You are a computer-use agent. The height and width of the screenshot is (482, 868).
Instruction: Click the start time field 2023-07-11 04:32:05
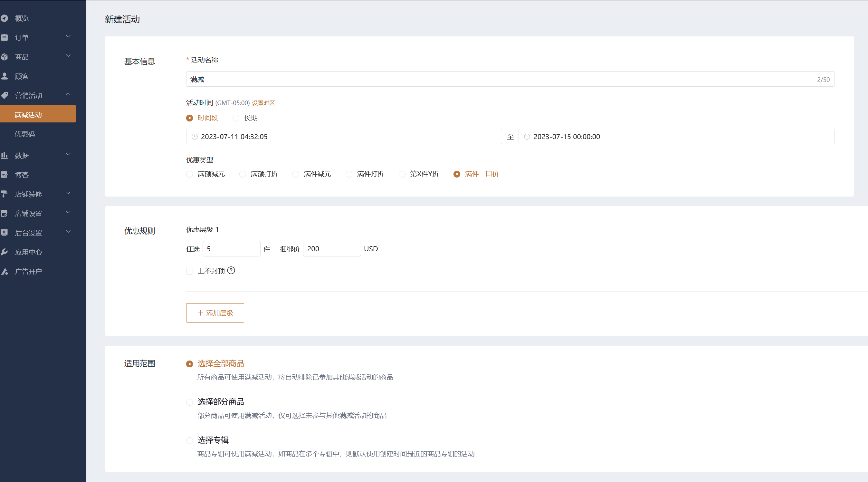point(344,137)
